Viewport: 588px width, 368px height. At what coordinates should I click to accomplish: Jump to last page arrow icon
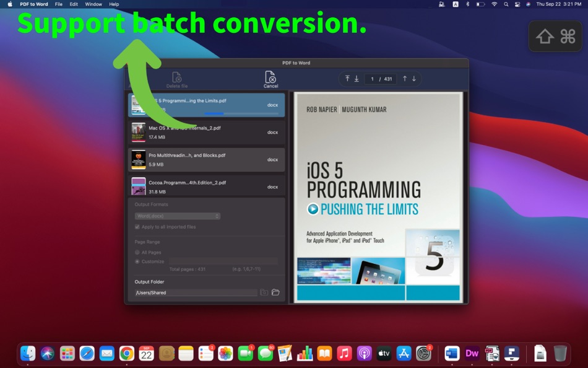click(357, 79)
